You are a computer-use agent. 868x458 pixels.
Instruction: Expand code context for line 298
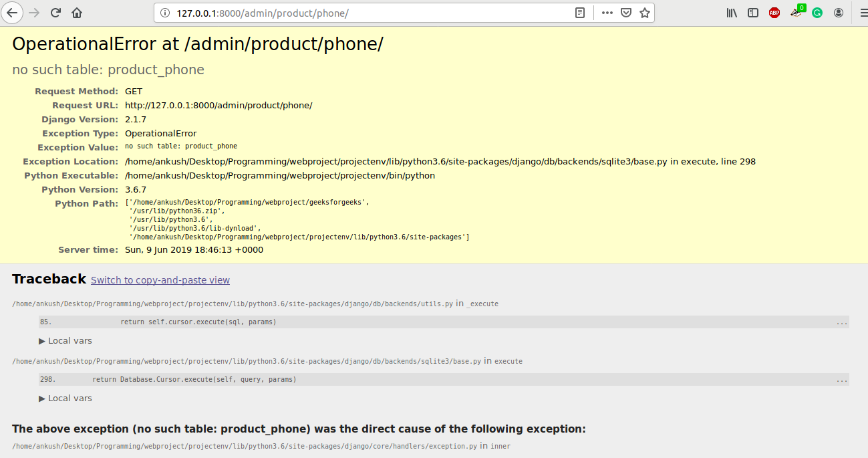[841, 380]
